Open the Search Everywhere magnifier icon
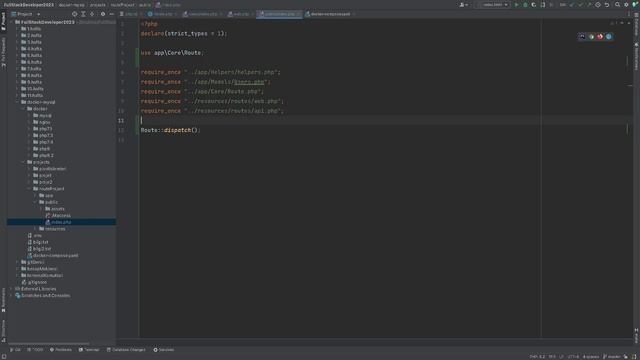 [x=618, y=4]
